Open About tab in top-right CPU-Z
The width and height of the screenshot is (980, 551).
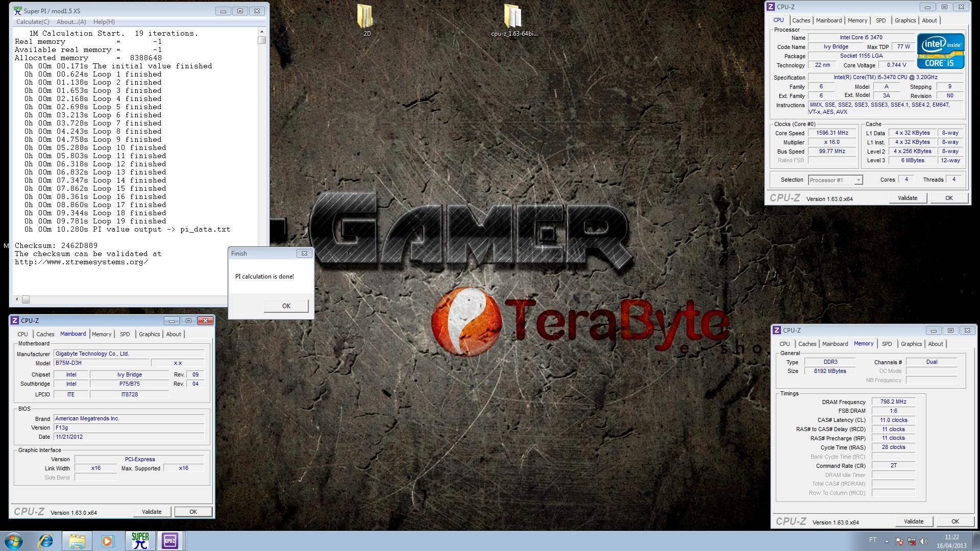929,20
